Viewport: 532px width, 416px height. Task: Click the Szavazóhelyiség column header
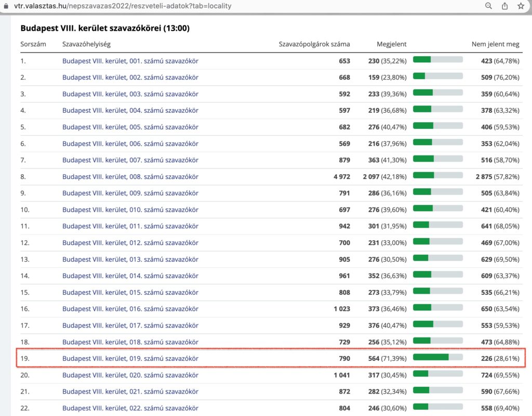pyautogui.click(x=86, y=44)
